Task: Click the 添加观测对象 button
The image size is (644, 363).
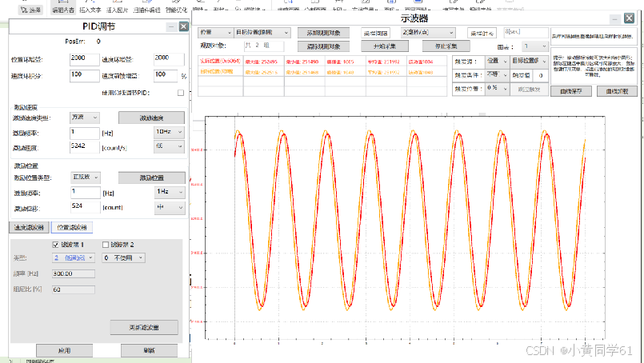Action: tap(324, 33)
